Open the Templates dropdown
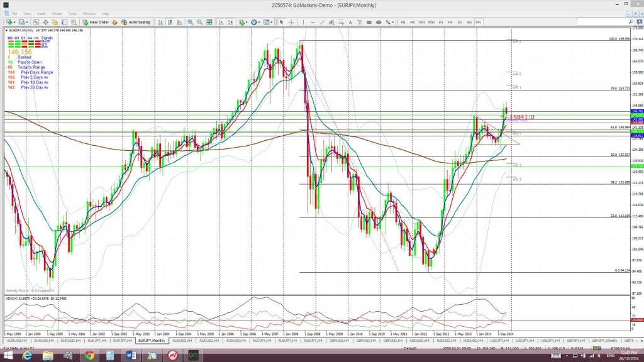This screenshot has height=362, width=644. point(268,22)
